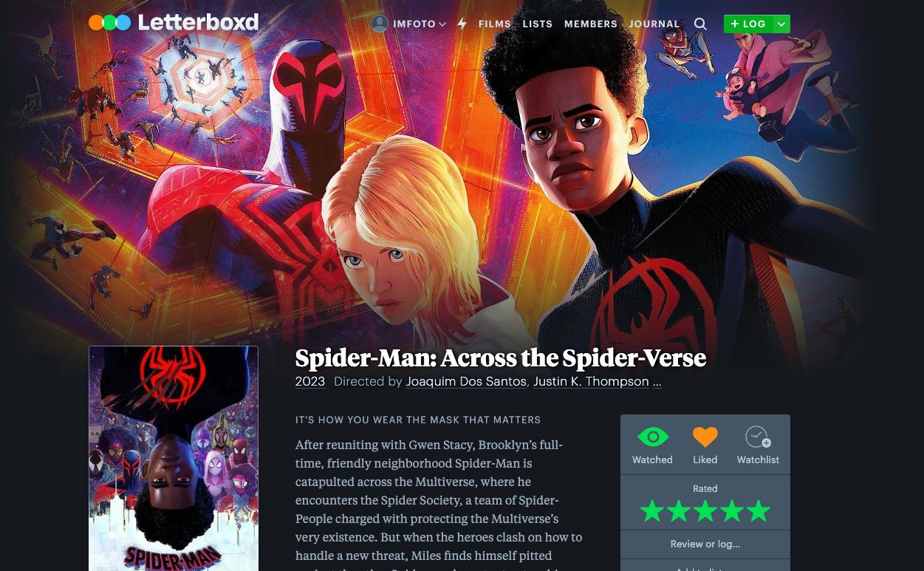Click Review or log…
The height and width of the screenshot is (571, 924).
(x=705, y=544)
